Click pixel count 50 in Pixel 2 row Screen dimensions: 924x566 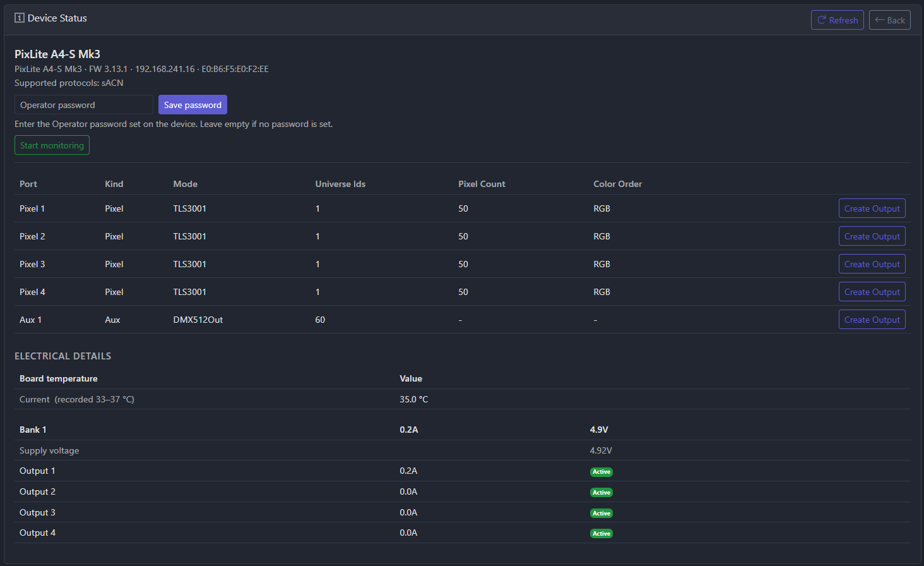[x=463, y=236]
